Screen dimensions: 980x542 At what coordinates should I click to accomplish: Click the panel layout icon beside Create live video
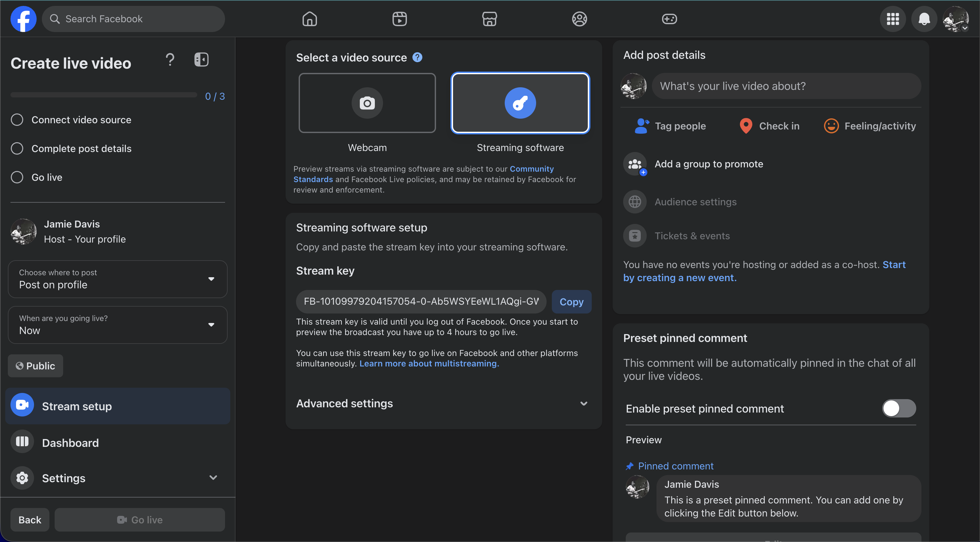pyautogui.click(x=201, y=60)
